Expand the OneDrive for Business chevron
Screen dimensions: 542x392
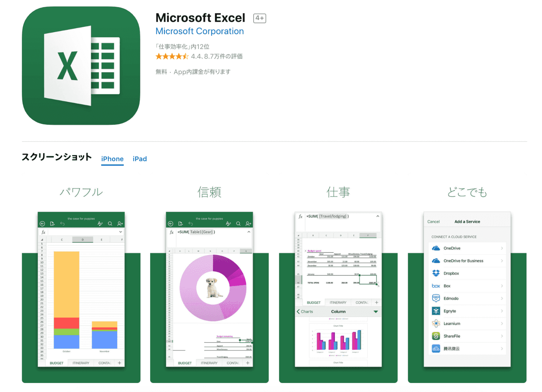[x=502, y=261]
